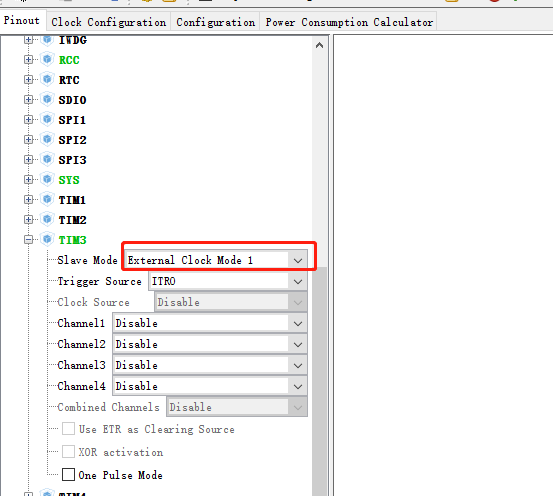Expand the TIM1 tree node
This screenshot has width=553, height=496.
click(x=29, y=200)
